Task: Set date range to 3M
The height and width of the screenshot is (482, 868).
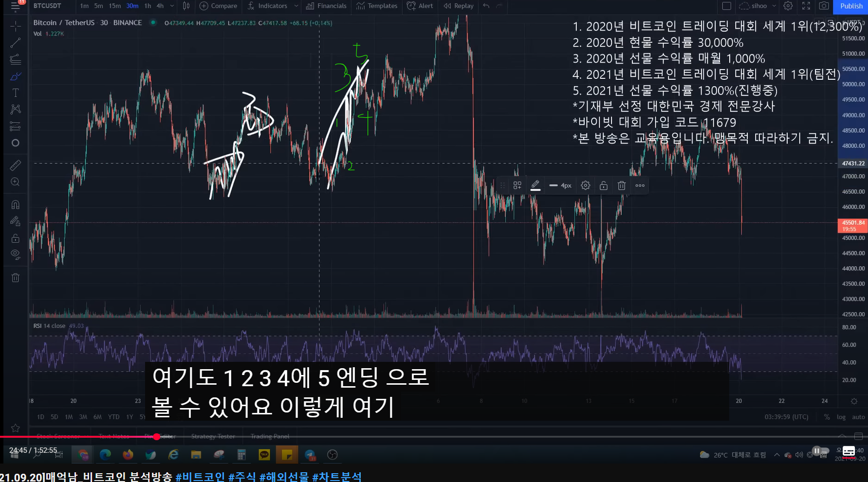Action: click(83, 417)
